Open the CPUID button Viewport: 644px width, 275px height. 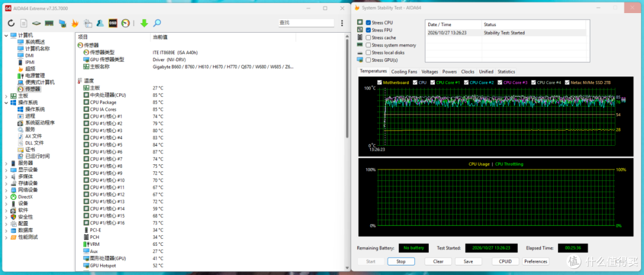505,261
